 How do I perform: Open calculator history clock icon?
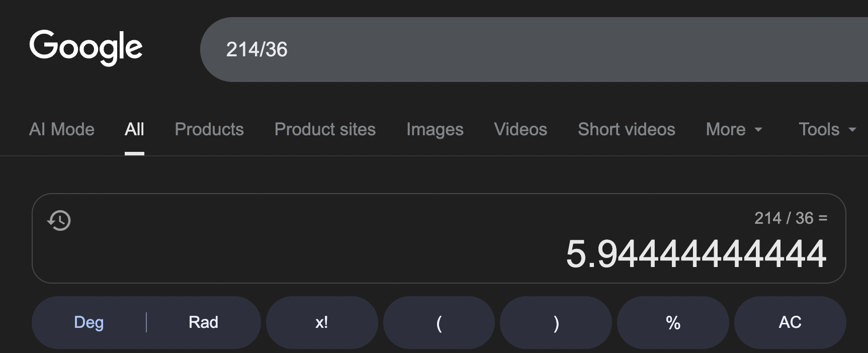coord(59,220)
